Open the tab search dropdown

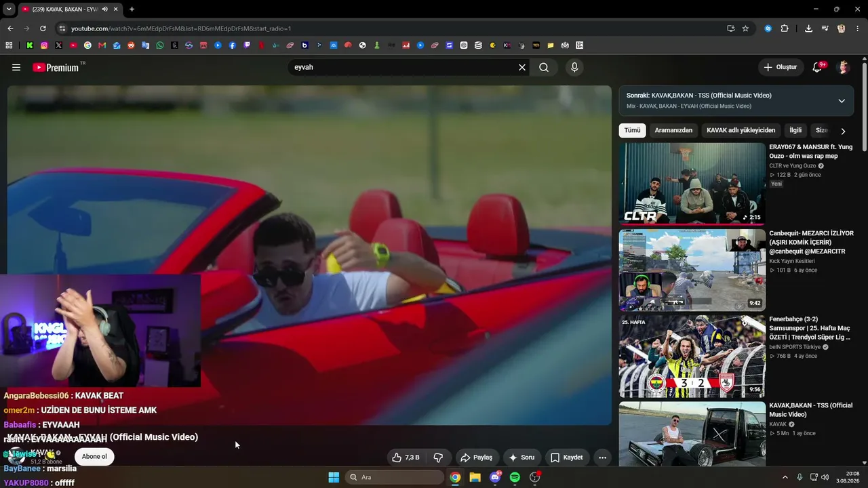pyautogui.click(x=9, y=9)
